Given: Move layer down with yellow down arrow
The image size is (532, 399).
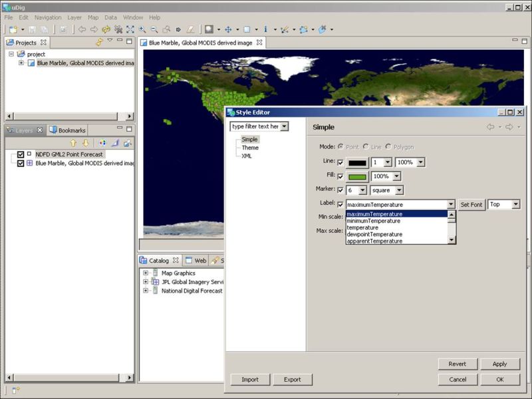Looking at the screenshot, I should (86, 143).
